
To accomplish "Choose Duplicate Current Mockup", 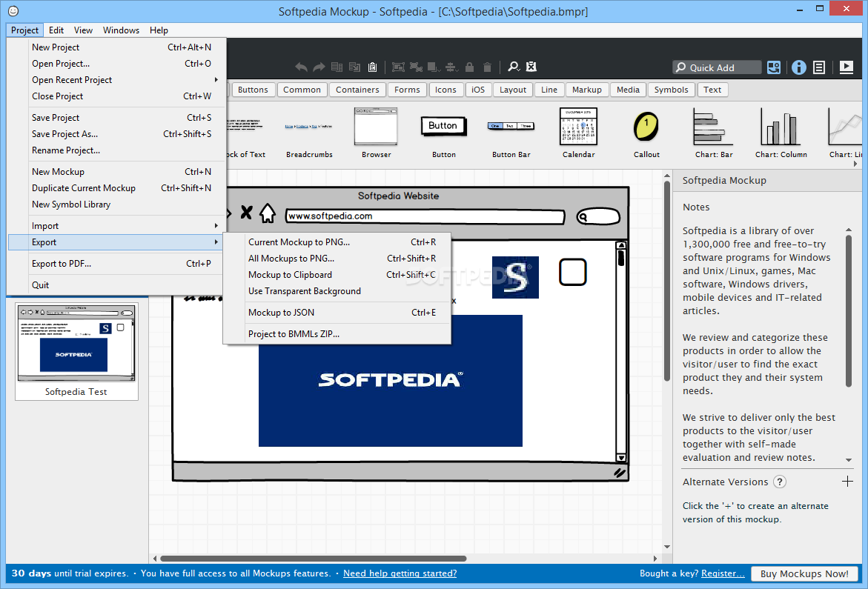I will (x=117, y=188).
